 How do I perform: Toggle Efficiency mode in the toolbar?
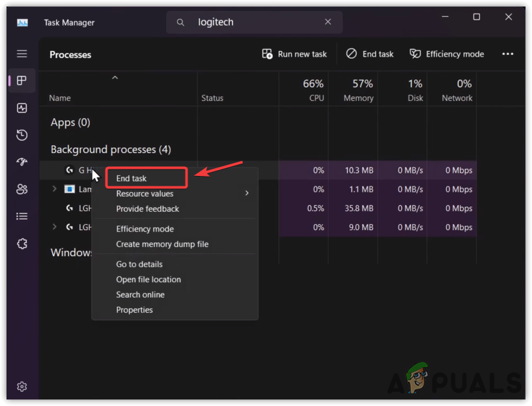click(447, 54)
